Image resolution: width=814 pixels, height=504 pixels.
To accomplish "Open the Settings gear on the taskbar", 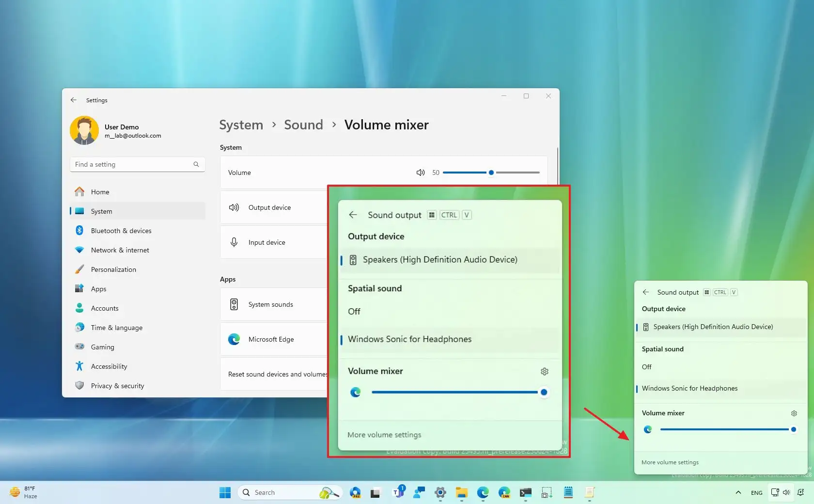I will pos(440,493).
